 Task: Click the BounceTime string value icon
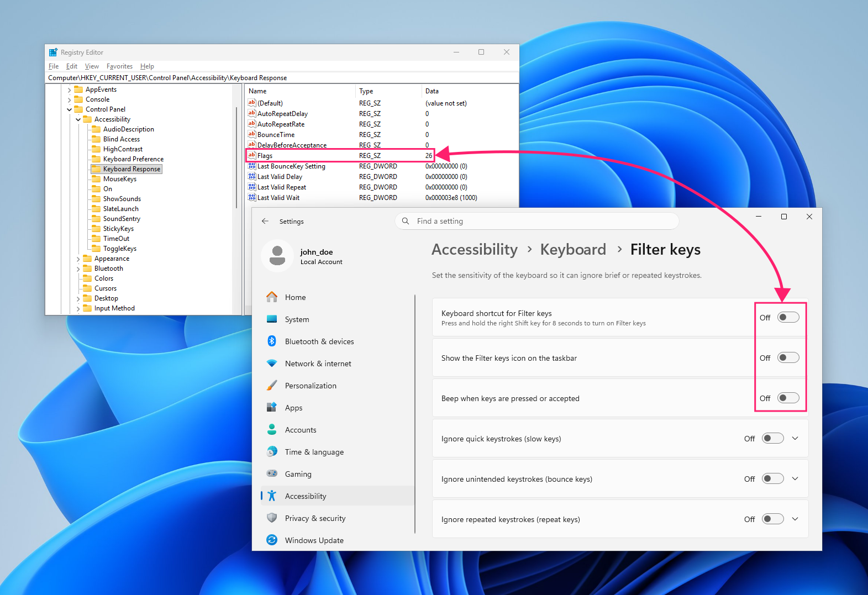(x=252, y=134)
